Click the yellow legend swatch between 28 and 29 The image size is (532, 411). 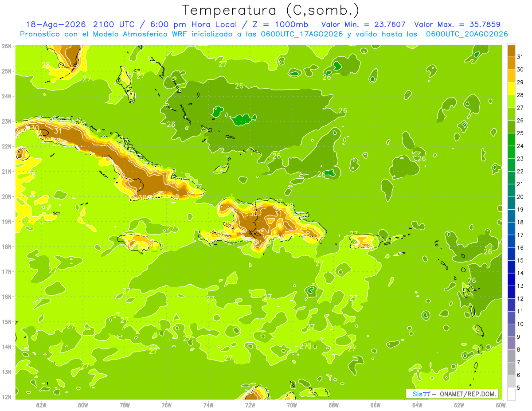pyautogui.click(x=511, y=88)
